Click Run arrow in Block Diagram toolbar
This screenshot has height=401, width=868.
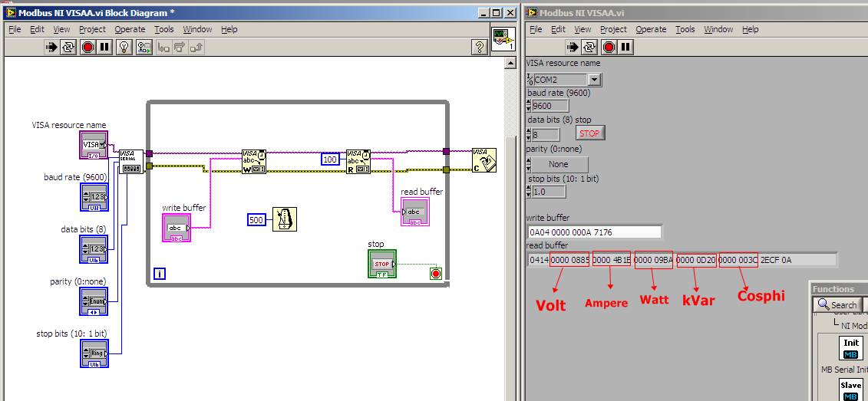click(51, 48)
